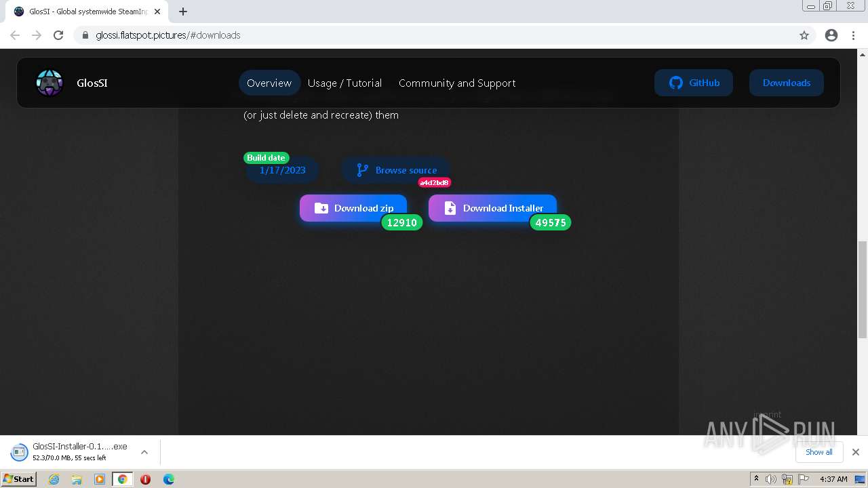The width and height of the screenshot is (868, 488).
Task: Select the Overview nav tab
Action: point(269,83)
